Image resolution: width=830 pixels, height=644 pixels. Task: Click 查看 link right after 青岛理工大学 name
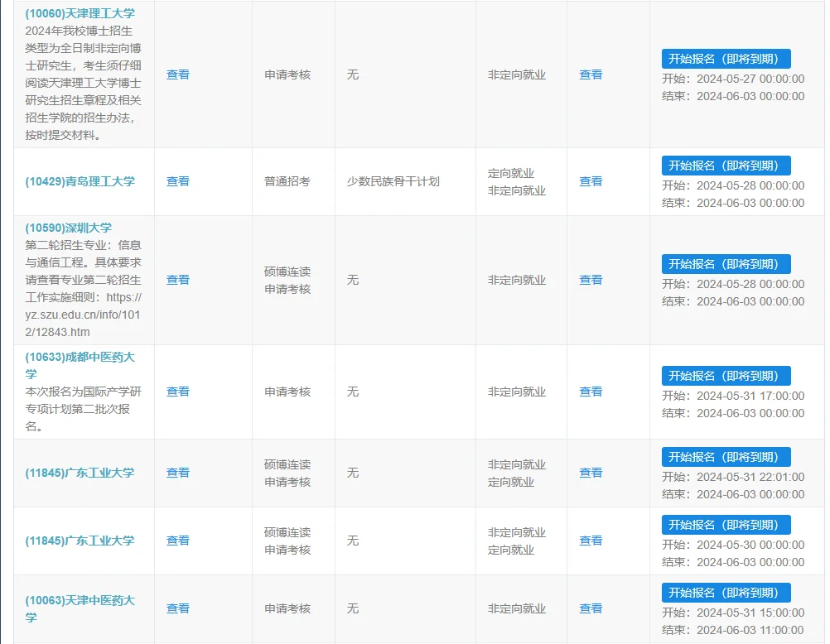tap(178, 181)
